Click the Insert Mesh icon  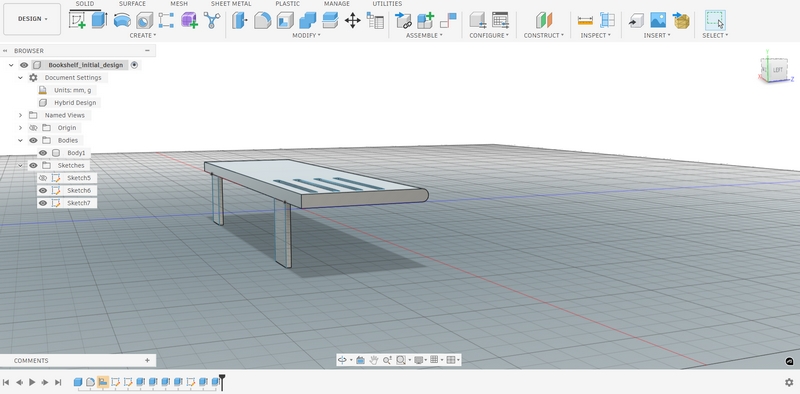pyautogui.click(x=681, y=20)
